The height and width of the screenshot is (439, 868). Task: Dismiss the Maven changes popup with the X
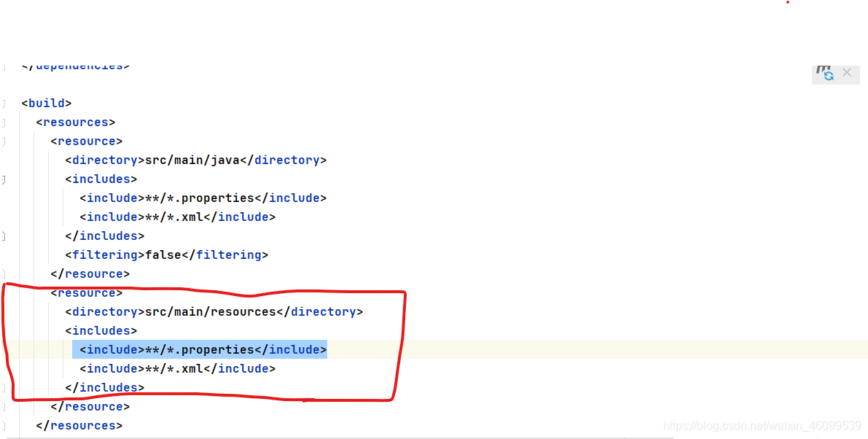coord(847,72)
